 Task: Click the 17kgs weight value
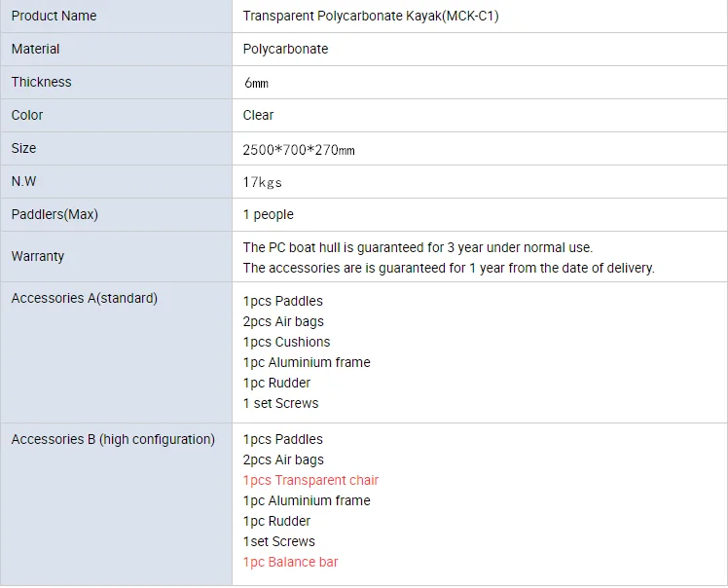click(262, 182)
